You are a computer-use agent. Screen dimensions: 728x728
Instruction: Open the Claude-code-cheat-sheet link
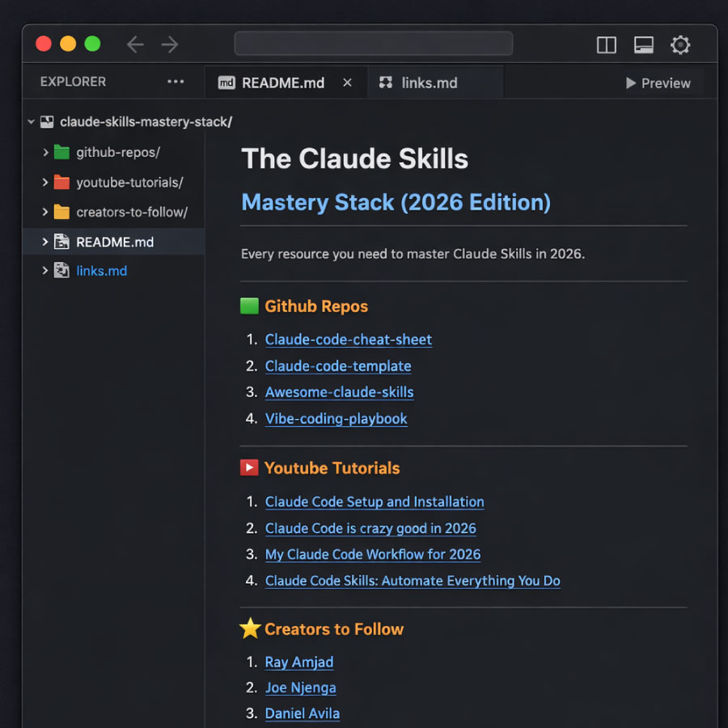(x=348, y=340)
